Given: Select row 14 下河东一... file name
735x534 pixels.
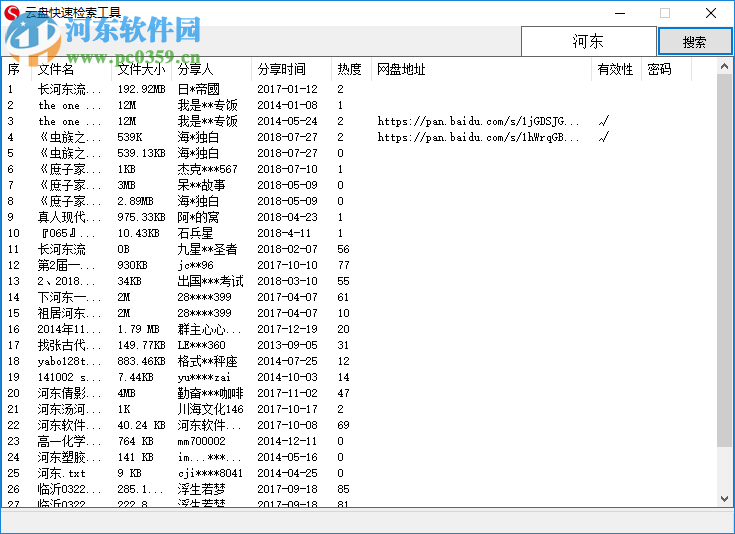Looking at the screenshot, I should pyautogui.click(x=69, y=297).
